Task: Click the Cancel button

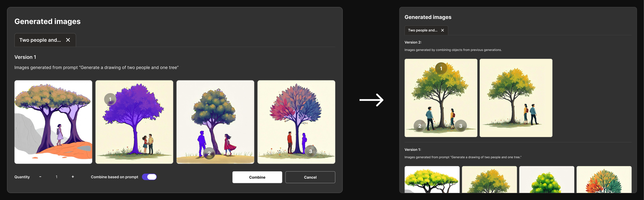Action: pos(310,177)
